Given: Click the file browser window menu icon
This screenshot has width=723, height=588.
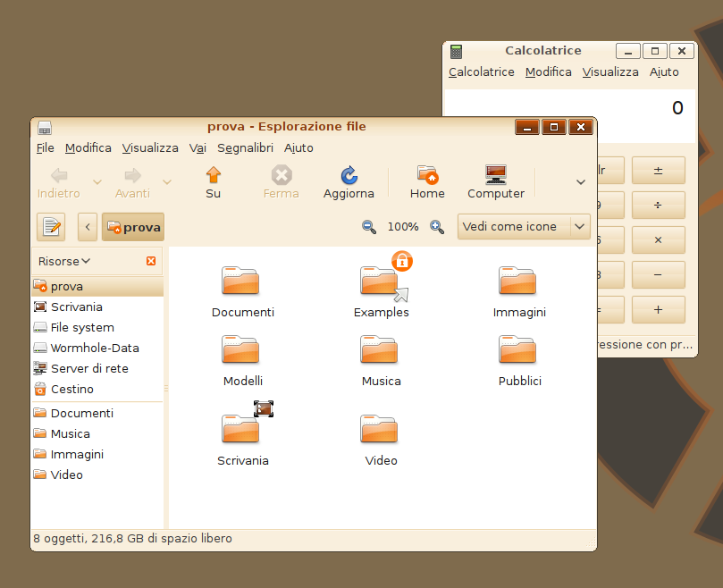Looking at the screenshot, I should [x=45, y=127].
